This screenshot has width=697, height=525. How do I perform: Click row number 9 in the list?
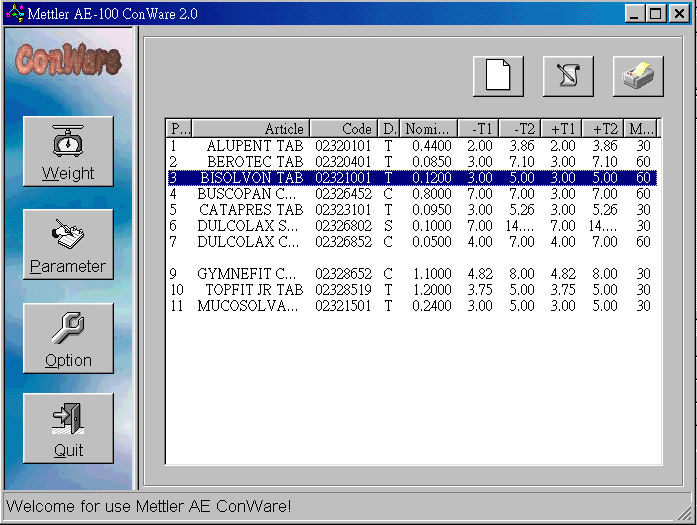(173, 274)
